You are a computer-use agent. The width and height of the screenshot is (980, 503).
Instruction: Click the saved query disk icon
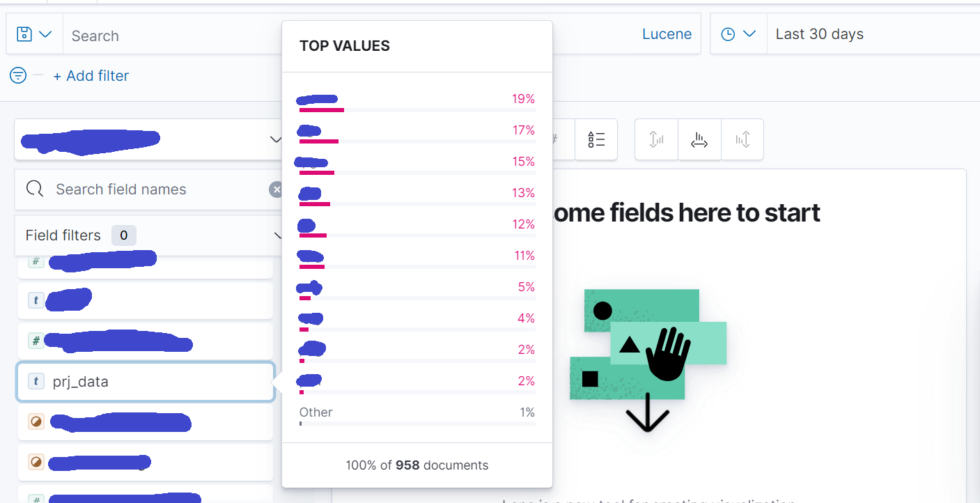(x=24, y=34)
